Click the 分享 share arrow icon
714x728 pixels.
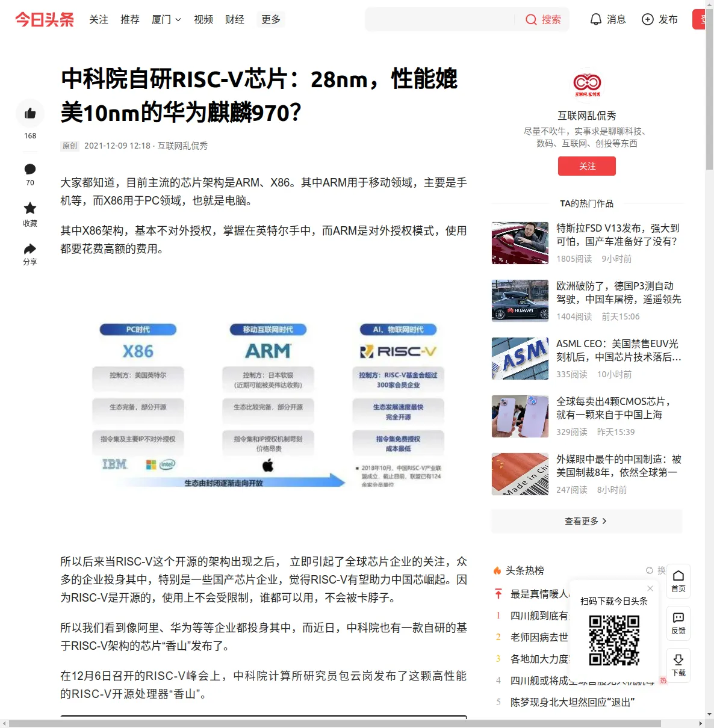30,248
